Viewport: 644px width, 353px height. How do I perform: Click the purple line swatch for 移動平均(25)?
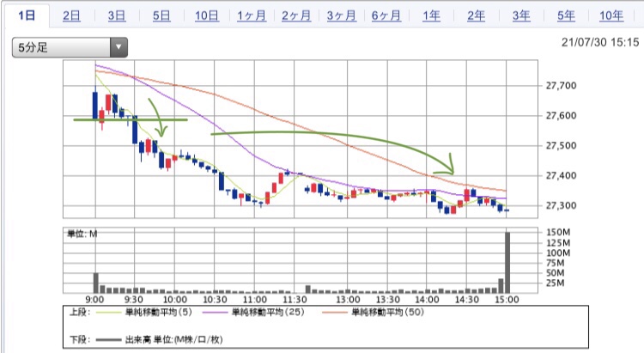coord(216,313)
